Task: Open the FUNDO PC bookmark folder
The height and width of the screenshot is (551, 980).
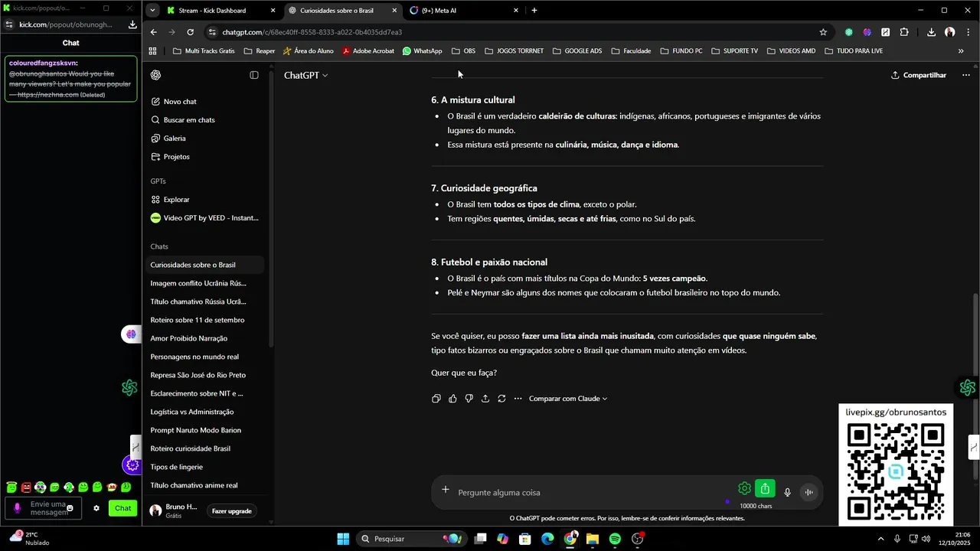Action: (681, 51)
